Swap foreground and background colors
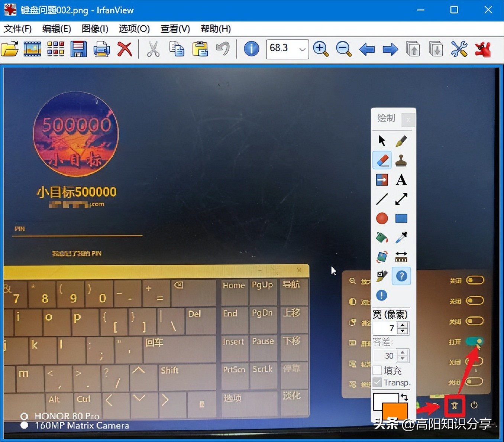 (x=404, y=397)
